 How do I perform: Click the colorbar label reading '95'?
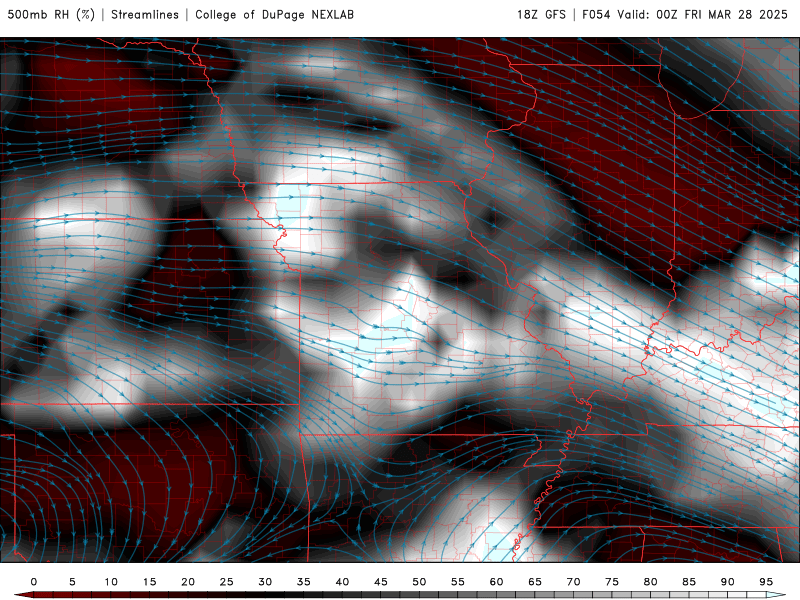coord(766,582)
